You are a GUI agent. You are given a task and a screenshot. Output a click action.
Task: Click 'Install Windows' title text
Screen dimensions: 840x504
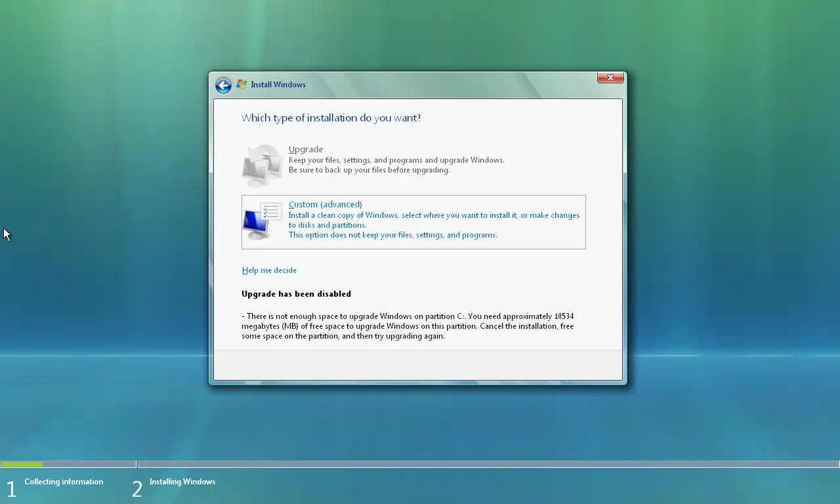click(278, 85)
